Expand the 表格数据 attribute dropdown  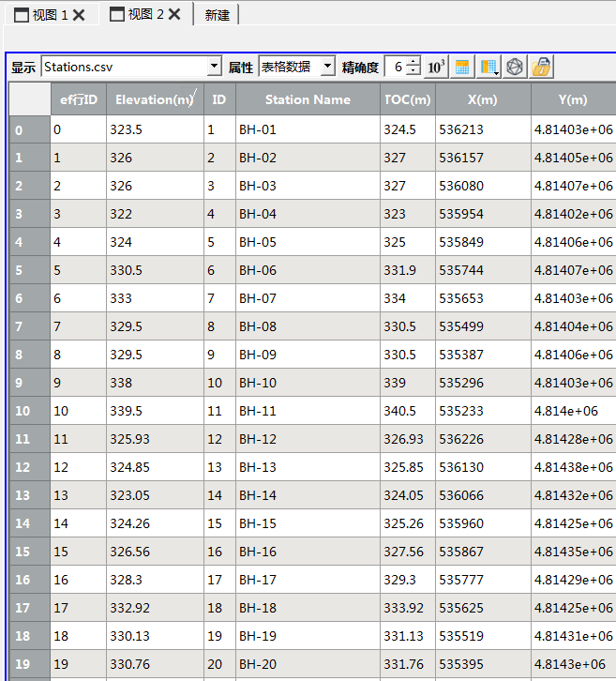(x=328, y=67)
